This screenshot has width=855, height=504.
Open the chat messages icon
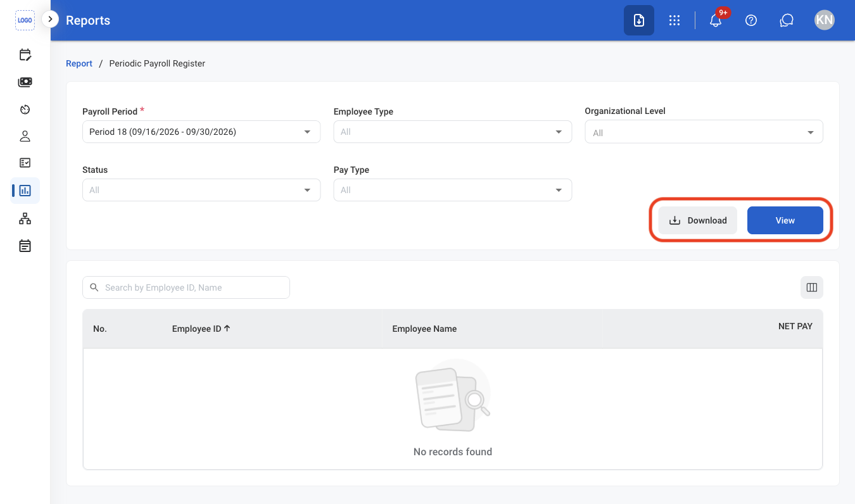787,20
